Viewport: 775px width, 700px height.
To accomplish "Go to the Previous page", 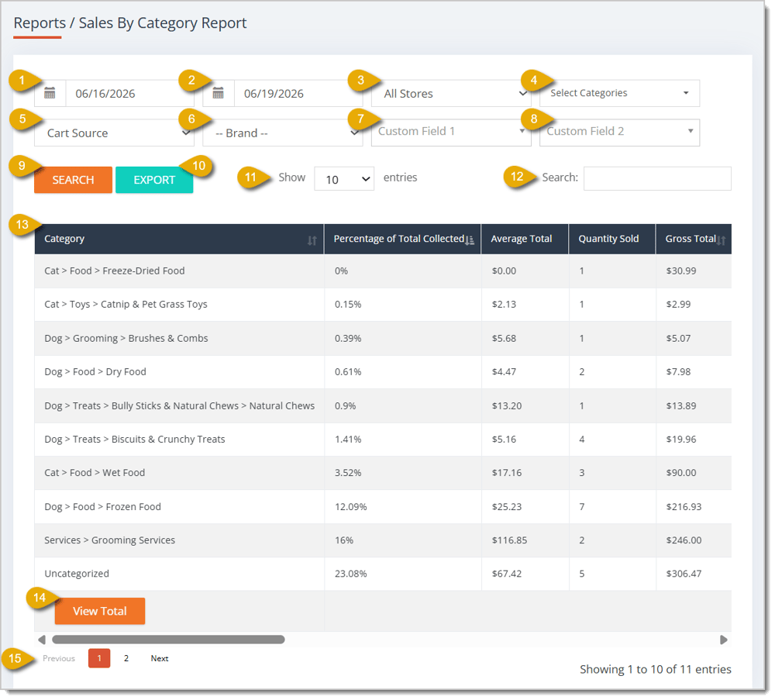I will click(x=59, y=658).
